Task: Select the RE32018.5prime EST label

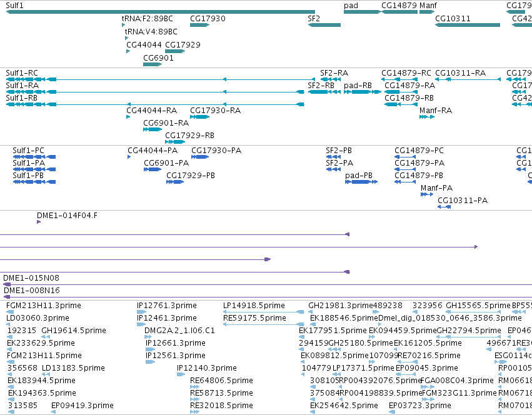Action: click(221, 406)
